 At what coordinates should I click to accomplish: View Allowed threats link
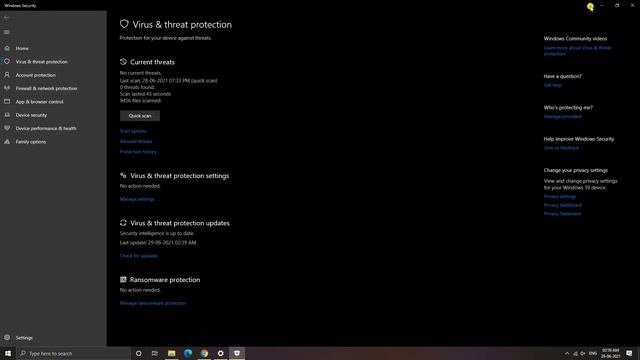point(136,141)
